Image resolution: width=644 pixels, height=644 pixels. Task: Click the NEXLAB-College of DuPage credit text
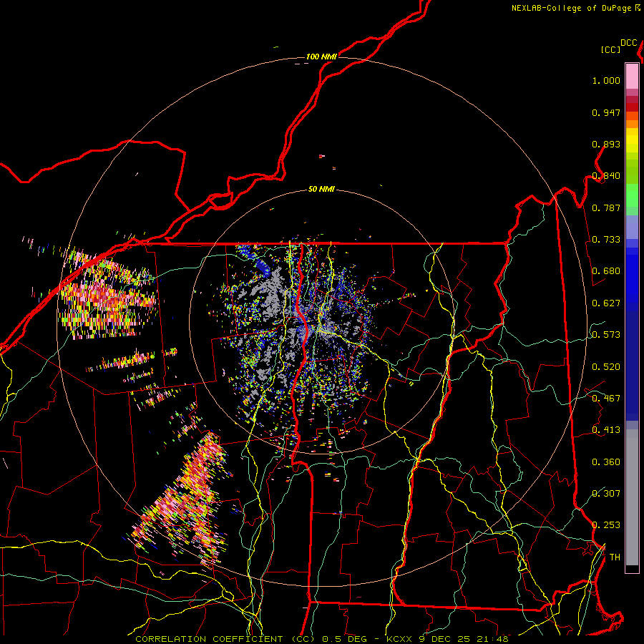(x=571, y=8)
